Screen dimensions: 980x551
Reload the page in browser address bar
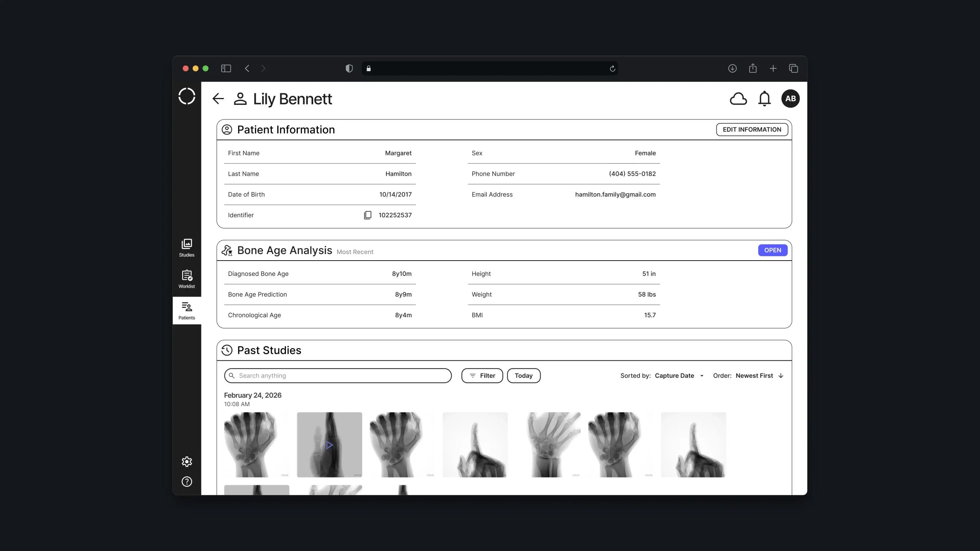click(x=612, y=68)
